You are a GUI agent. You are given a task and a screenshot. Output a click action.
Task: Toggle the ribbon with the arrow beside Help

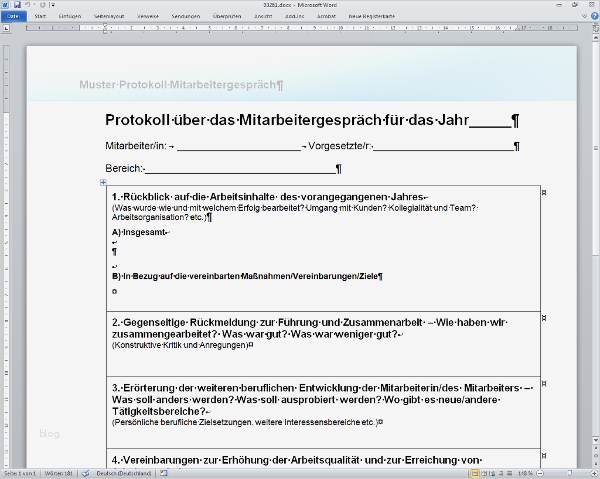pos(584,16)
